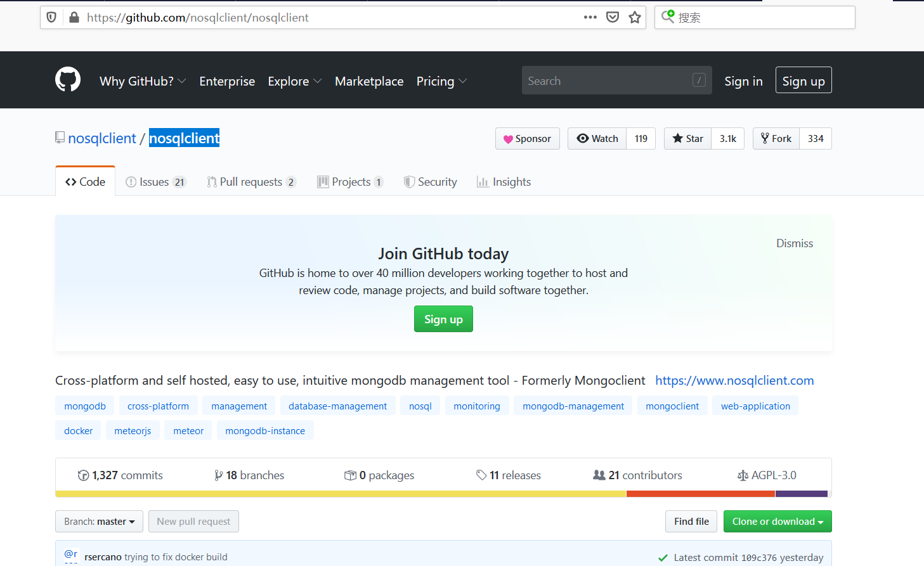The image size is (924, 566).
Task: Open the Projects tab
Action: (350, 182)
